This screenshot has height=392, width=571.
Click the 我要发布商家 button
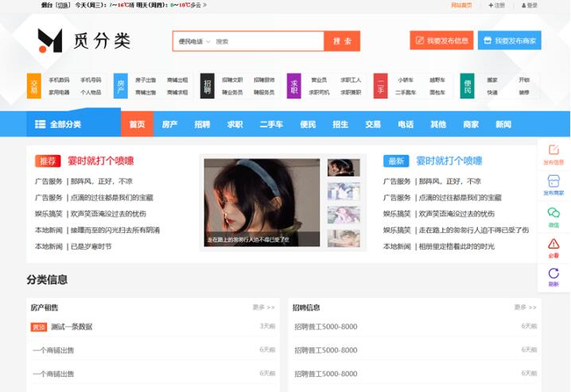pos(510,41)
